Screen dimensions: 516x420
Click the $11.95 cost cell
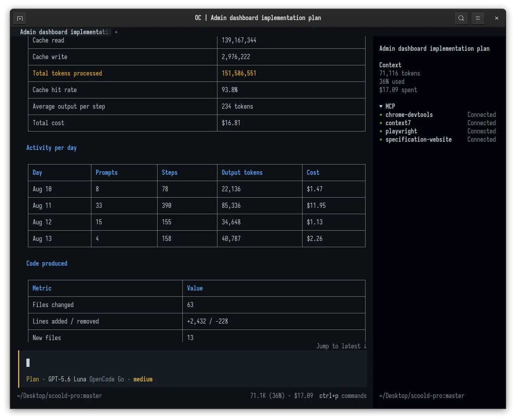tap(316, 206)
